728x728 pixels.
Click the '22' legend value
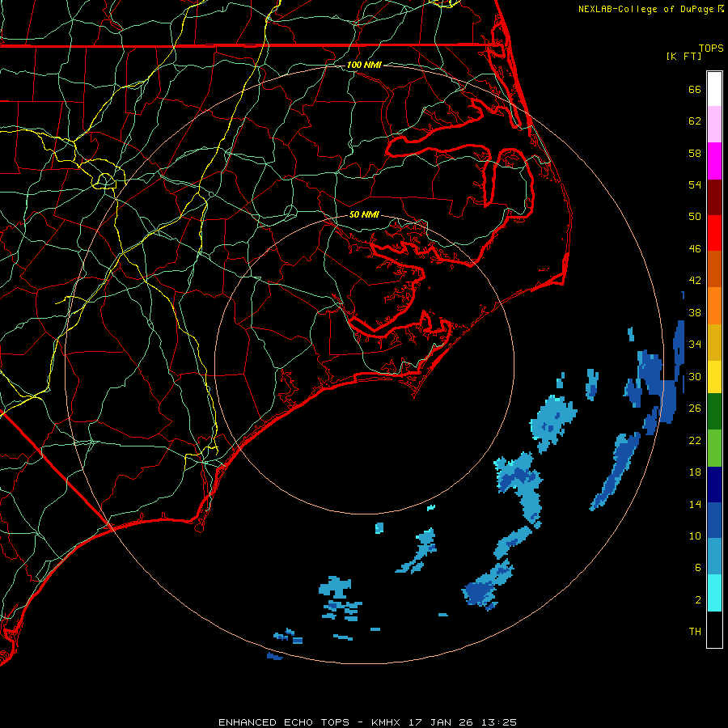tap(695, 441)
